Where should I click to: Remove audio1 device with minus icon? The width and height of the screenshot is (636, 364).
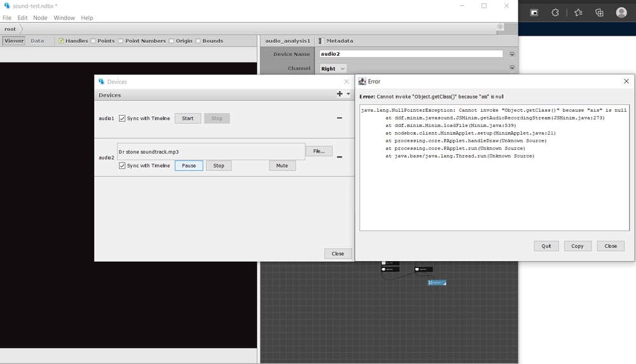tap(340, 118)
